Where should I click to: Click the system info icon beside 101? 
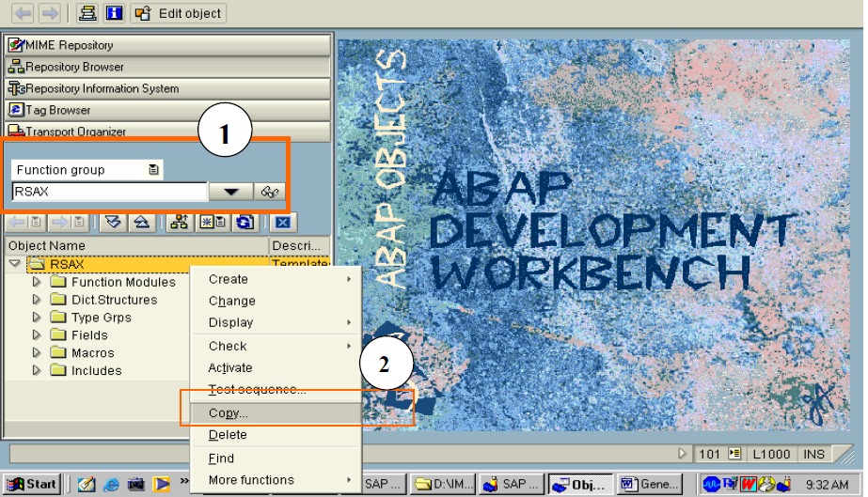(734, 454)
